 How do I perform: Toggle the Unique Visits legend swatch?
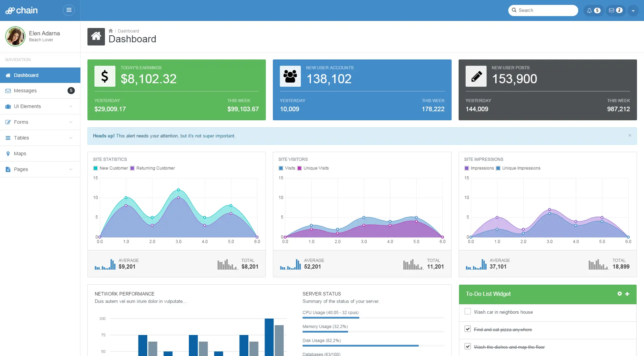tap(299, 168)
